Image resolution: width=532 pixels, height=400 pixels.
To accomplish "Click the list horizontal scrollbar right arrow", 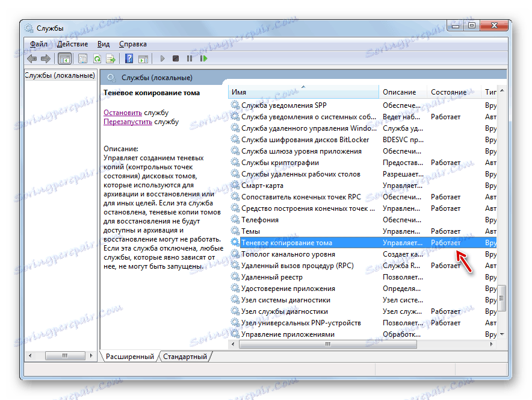I will click(x=492, y=345).
